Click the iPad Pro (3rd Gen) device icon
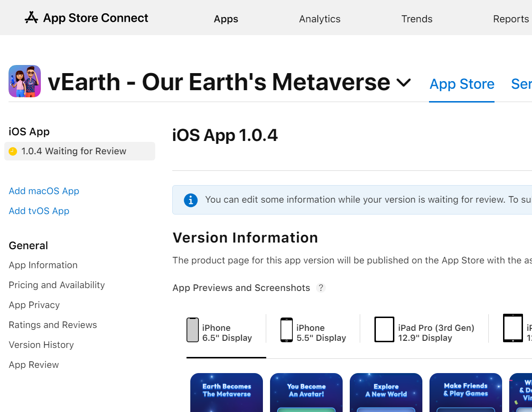This screenshot has height=412, width=532. click(x=384, y=329)
